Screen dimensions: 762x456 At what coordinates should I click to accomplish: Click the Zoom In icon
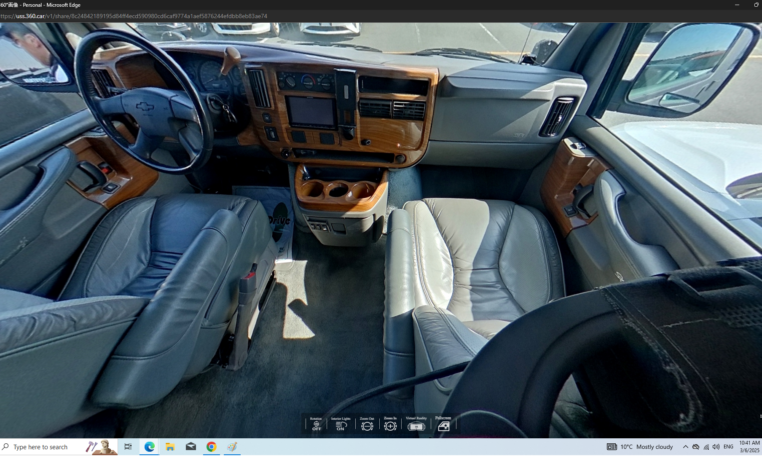tap(390, 424)
